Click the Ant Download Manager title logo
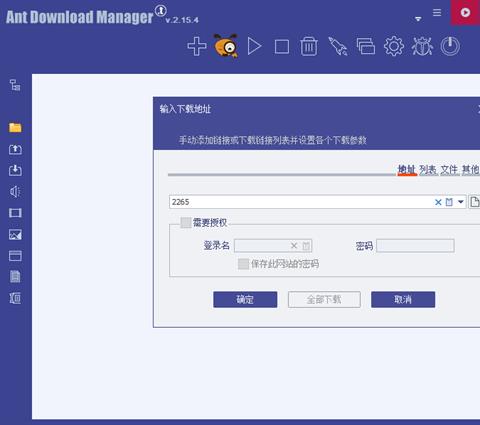Image resolution: width=480 pixels, height=425 pixels. tap(79, 17)
